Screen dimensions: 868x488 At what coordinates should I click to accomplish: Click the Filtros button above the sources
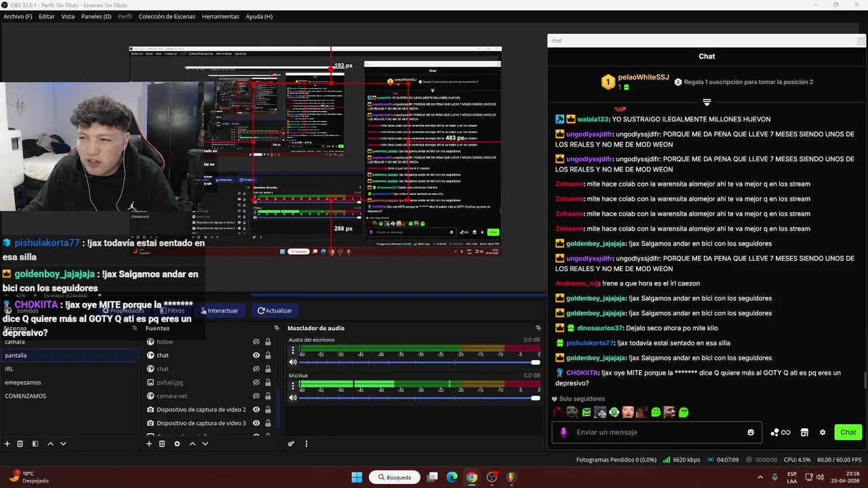(x=172, y=310)
